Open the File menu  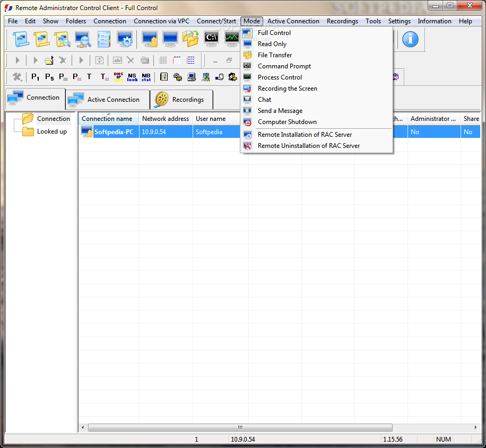[x=13, y=21]
